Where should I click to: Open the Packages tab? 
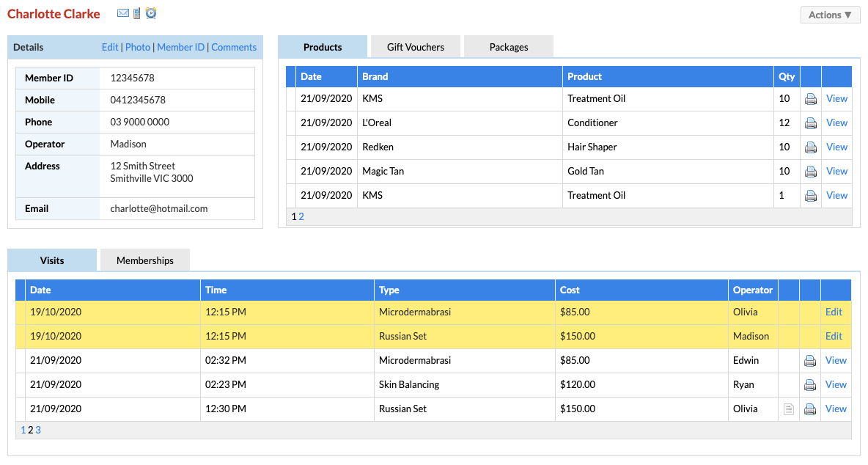click(x=508, y=47)
